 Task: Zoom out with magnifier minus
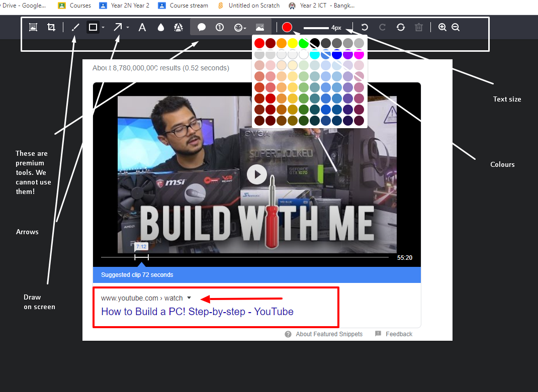pyautogui.click(x=456, y=27)
